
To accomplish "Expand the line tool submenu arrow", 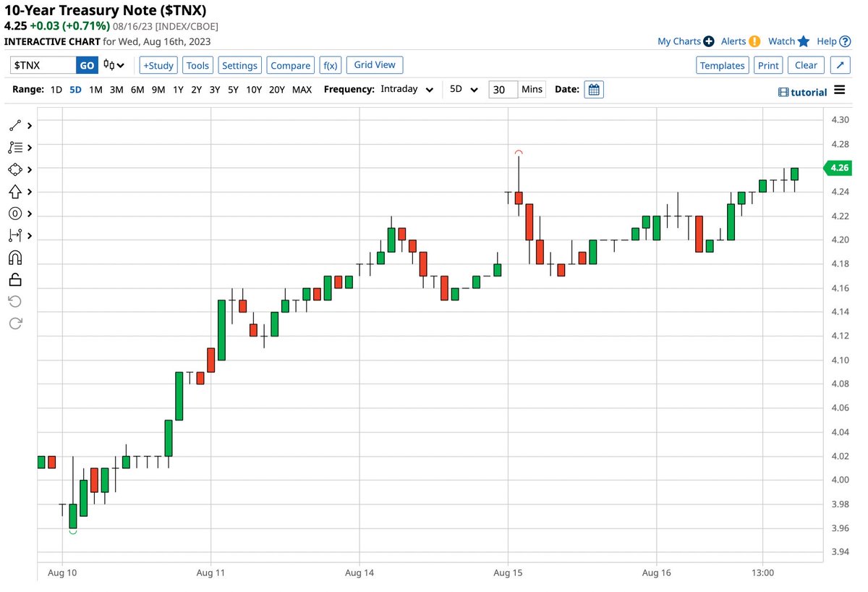I will (30, 126).
